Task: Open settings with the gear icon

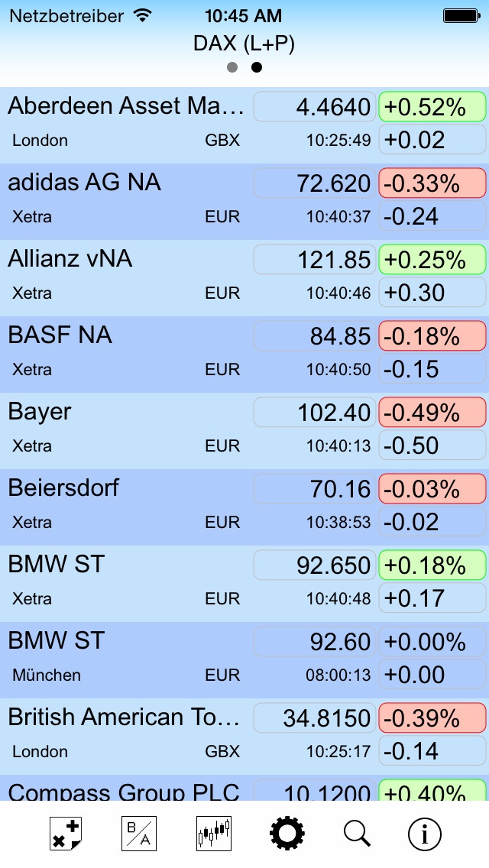Action: pyautogui.click(x=287, y=833)
